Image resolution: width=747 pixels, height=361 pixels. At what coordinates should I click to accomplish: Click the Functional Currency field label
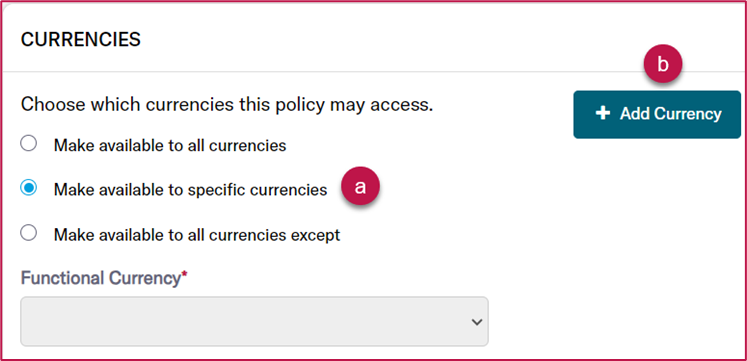(100, 278)
